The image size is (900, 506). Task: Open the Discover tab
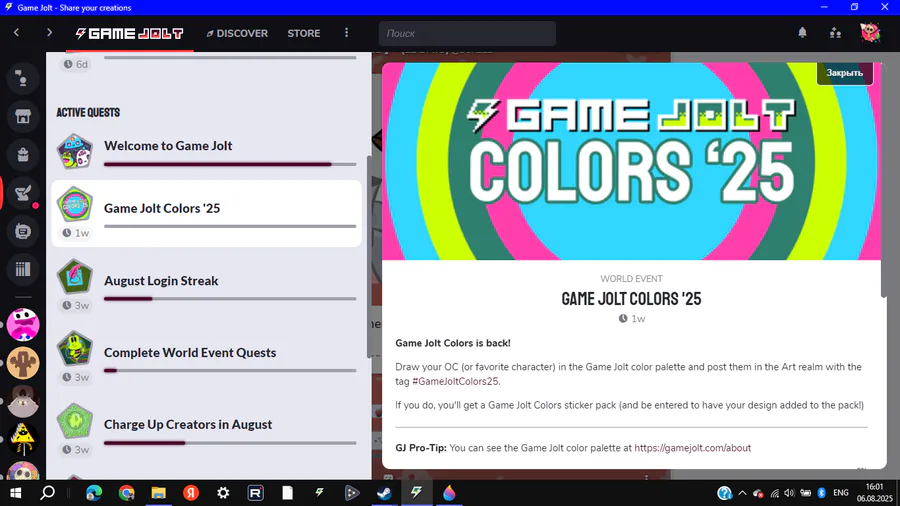click(237, 33)
